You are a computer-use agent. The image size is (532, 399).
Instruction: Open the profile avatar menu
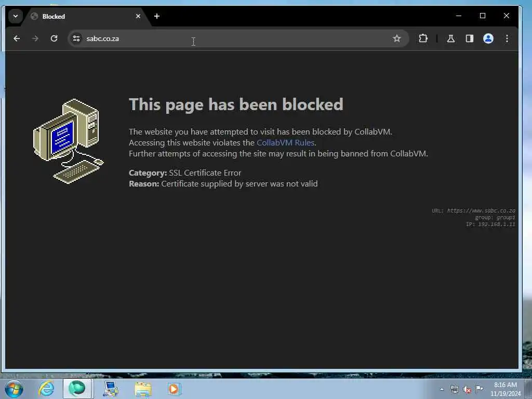coord(488,38)
